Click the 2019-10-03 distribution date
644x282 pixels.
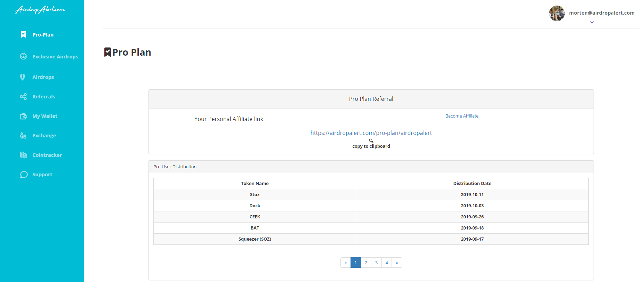pyautogui.click(x=472, y=206)
